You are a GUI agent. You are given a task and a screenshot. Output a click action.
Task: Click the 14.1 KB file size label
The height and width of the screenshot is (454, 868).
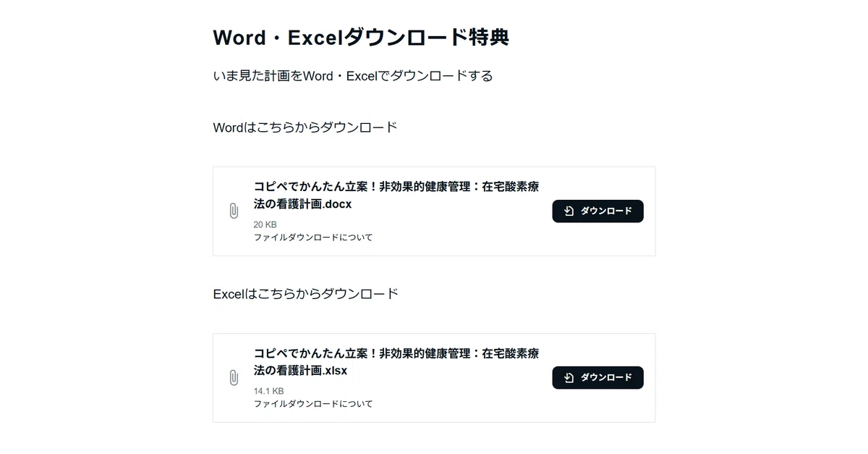coord(268,391)
